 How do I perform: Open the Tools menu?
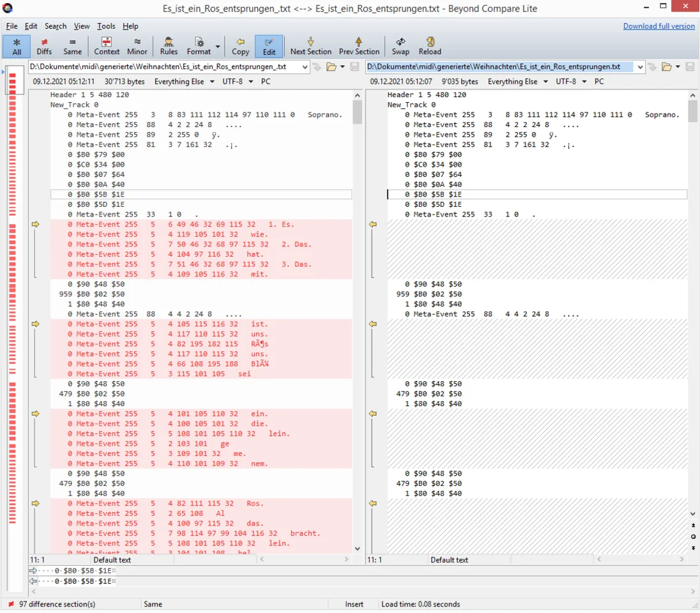pyautogui.click(x=106, y=26)
